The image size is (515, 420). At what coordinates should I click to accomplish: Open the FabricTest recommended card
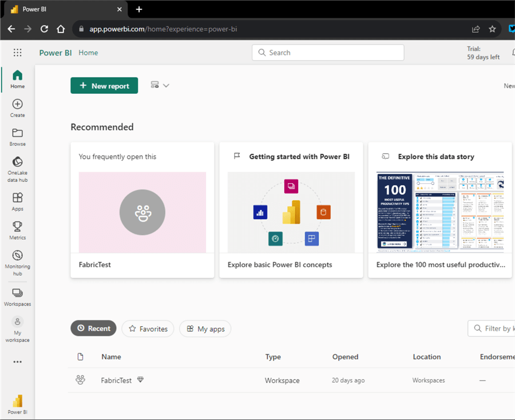coord(142,210)
